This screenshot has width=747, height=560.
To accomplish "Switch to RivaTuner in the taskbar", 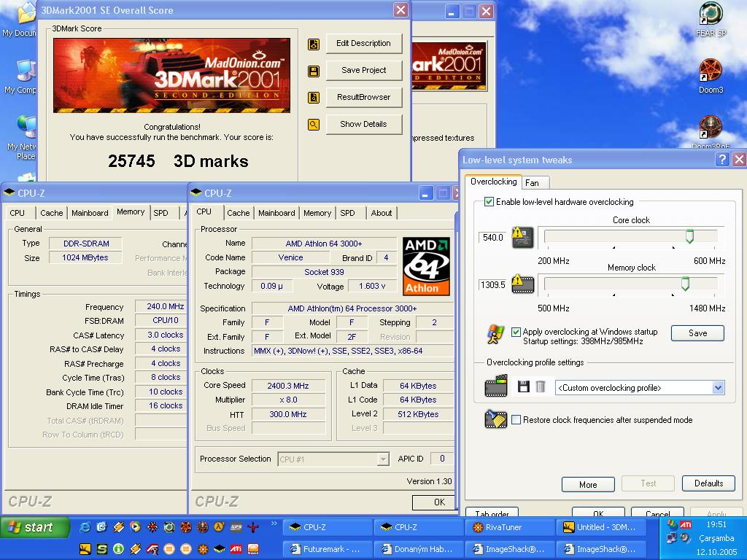I will tap(509, 527).
